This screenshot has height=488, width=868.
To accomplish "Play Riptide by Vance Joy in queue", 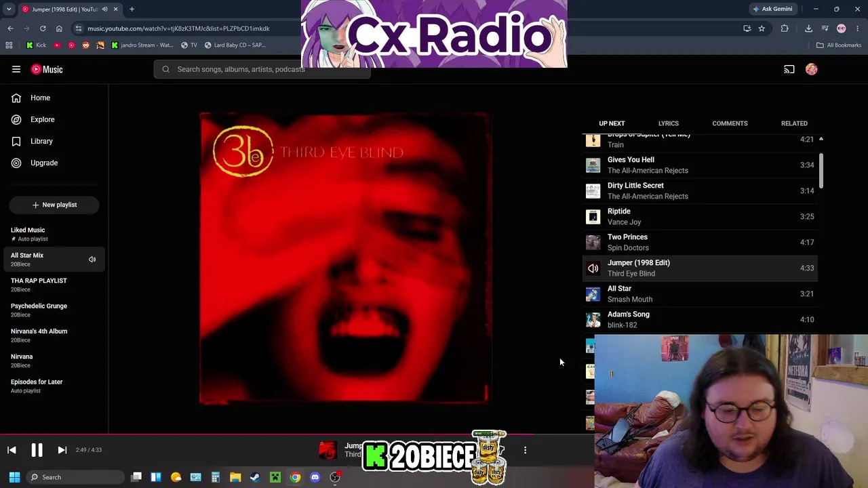I will point(700,216).
